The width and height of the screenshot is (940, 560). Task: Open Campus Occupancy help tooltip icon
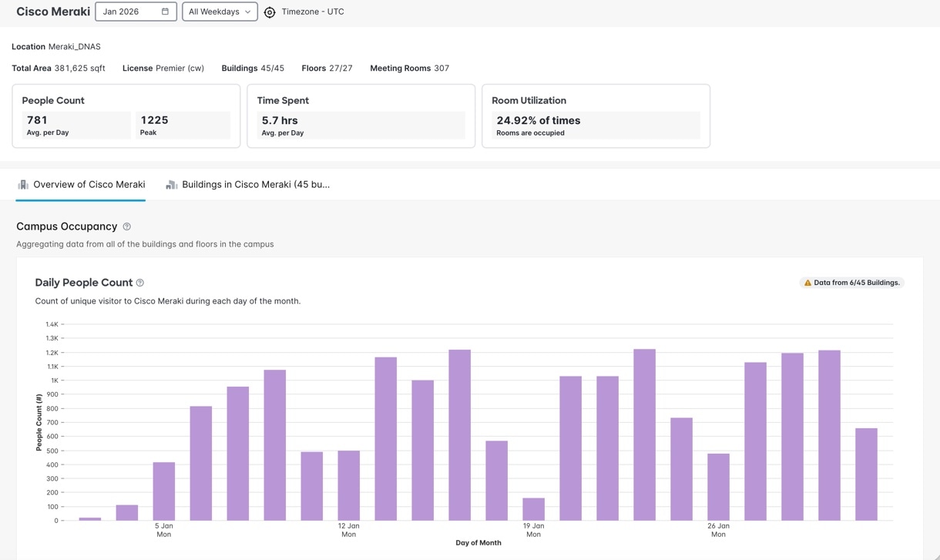[x=127, y=226]
